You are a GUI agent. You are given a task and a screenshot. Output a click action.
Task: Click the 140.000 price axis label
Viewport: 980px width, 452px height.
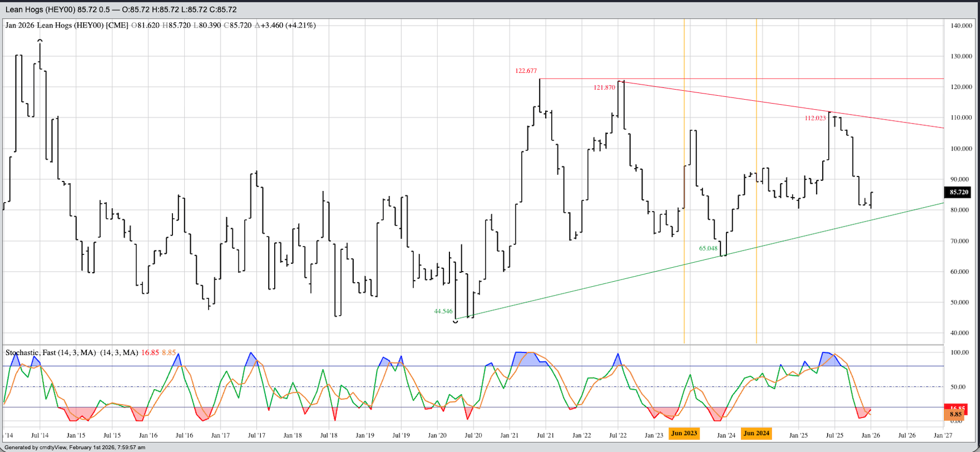coord(961,26)
